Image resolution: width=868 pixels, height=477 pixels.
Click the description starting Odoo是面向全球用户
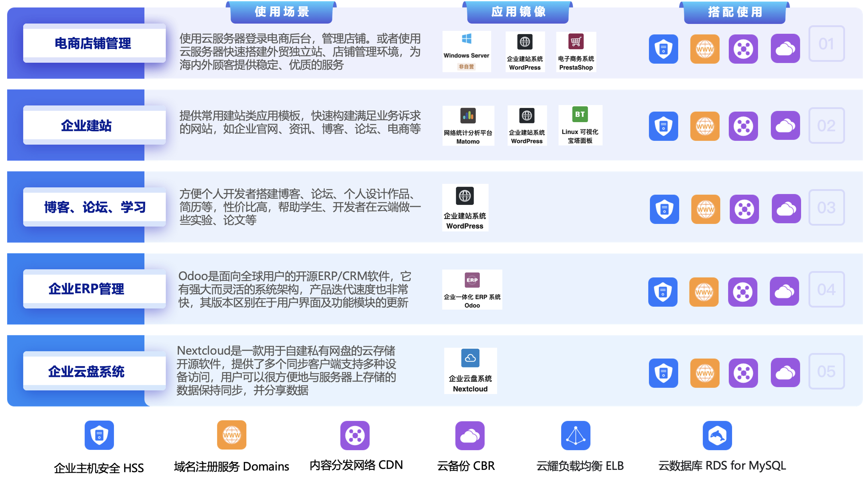click(295, 289)
